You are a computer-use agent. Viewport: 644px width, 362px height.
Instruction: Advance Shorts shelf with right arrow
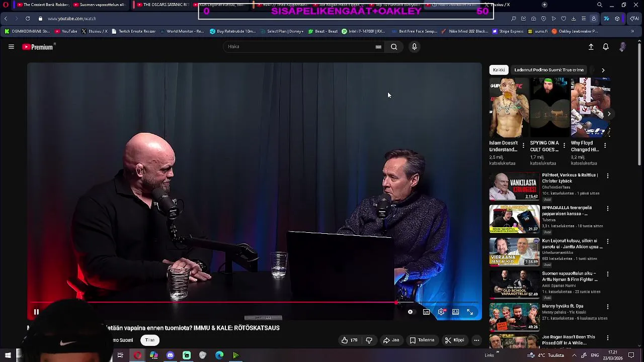coord(609,114)
